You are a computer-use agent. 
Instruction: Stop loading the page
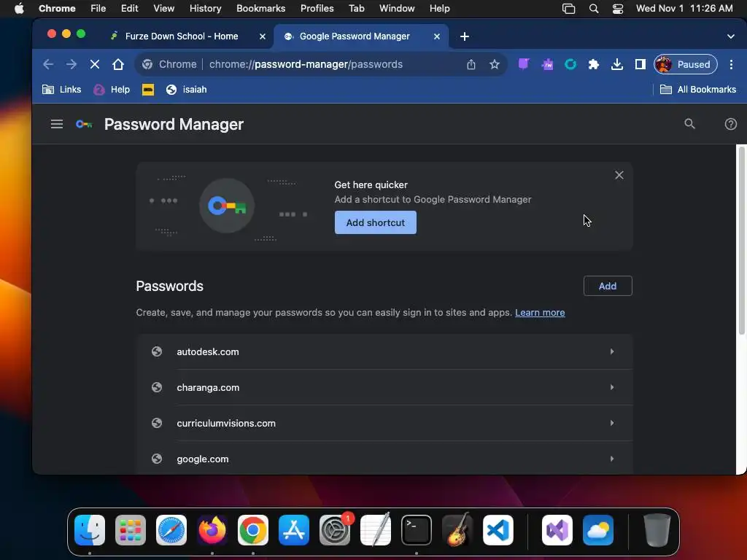coord(95,64)
